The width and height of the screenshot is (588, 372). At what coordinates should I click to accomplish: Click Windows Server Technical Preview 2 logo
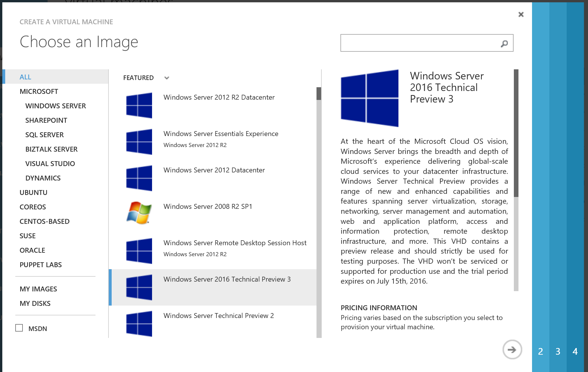[139, 323]
